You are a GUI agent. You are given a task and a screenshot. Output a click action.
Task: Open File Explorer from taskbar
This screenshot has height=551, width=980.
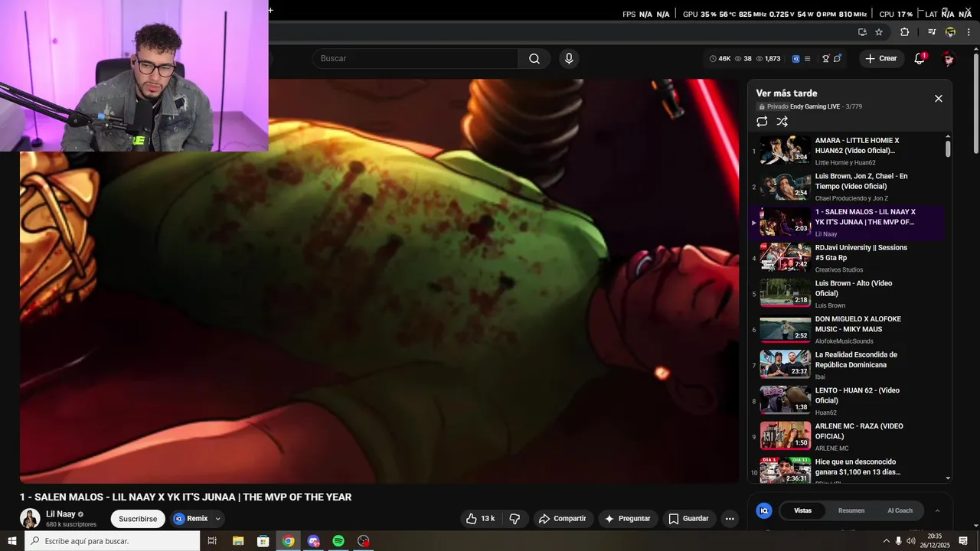238,541
